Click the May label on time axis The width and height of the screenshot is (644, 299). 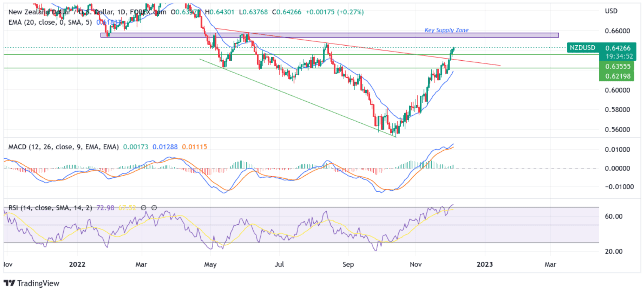tap(210, 264)
